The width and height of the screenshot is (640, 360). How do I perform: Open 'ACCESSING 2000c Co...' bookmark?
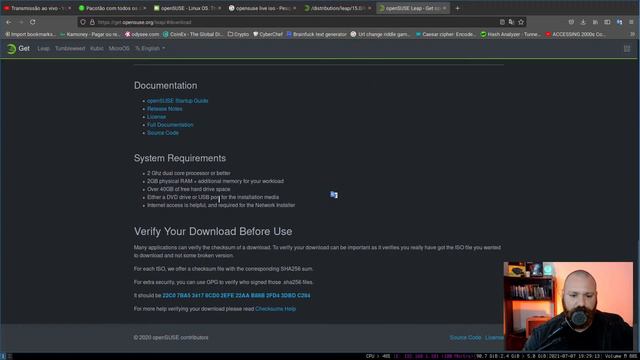[576, 34]
